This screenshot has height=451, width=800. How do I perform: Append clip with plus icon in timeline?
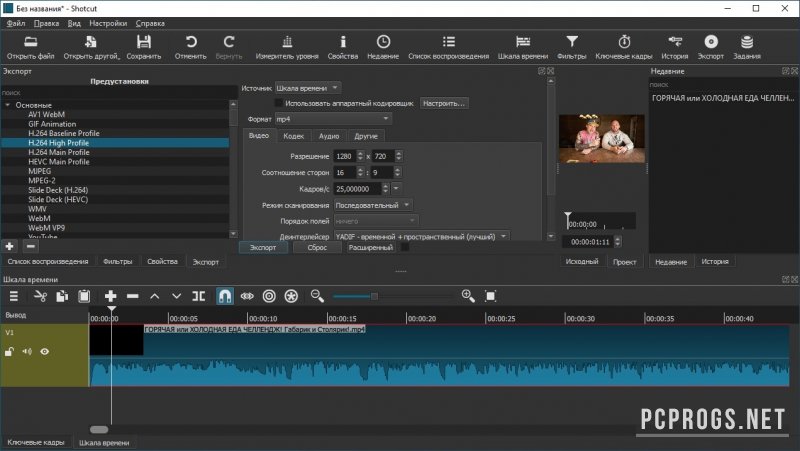110,296
